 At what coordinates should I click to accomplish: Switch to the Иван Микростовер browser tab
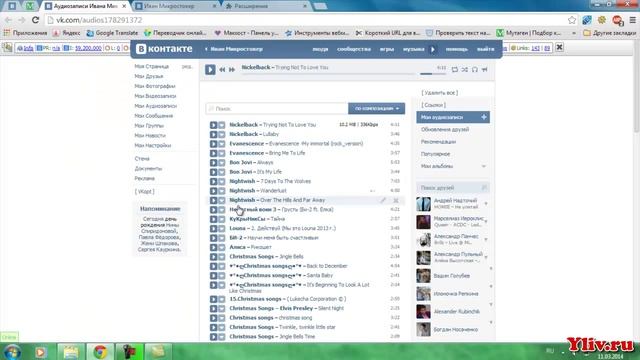click(x=176, y=6)
